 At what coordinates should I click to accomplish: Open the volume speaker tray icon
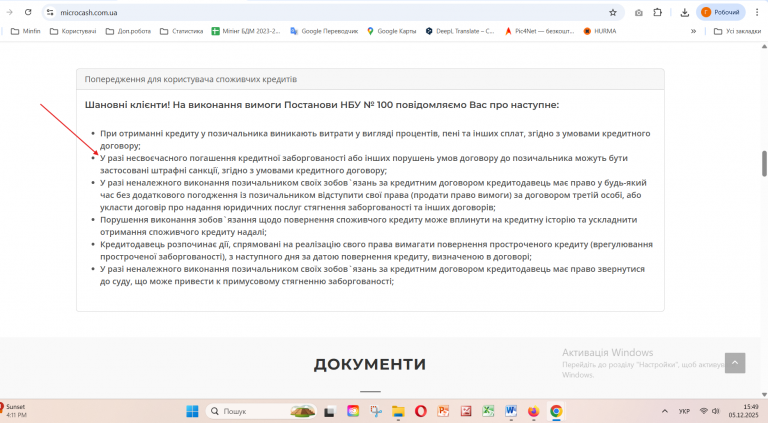[x=716, y=411]
